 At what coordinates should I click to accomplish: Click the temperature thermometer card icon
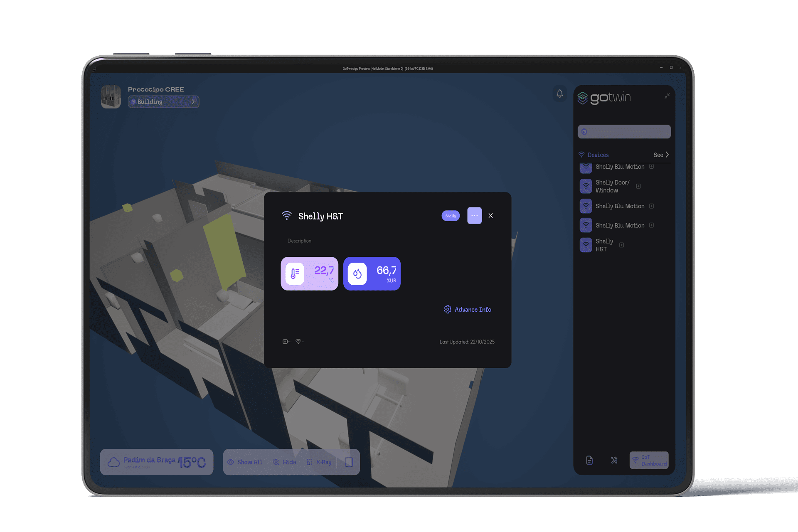[x=295, y=274]
